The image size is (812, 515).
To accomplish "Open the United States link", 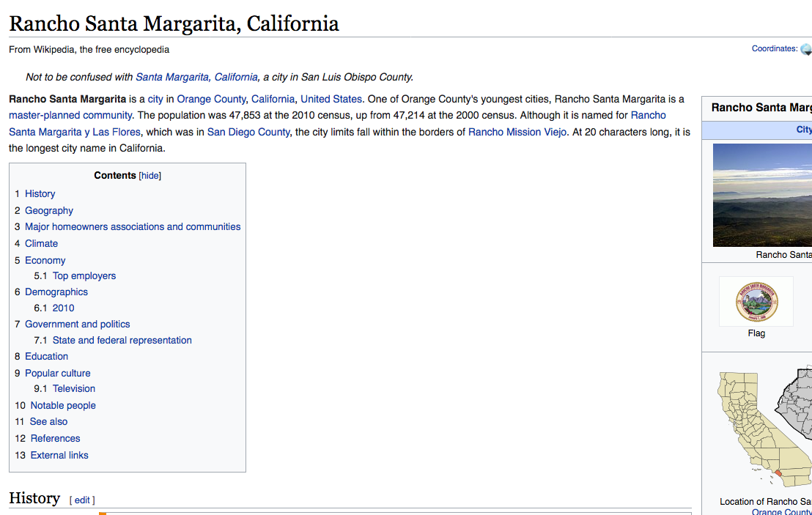I will (x=331, y=99).
